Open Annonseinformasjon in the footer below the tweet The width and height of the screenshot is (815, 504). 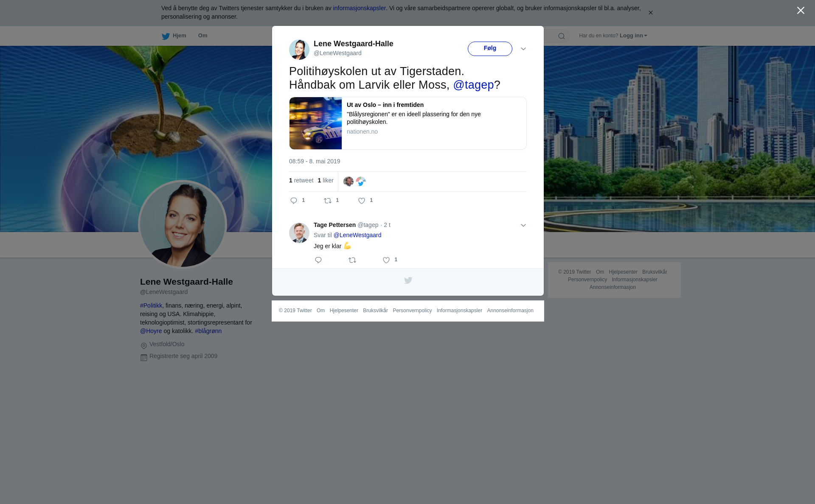(x=510, y=311)
